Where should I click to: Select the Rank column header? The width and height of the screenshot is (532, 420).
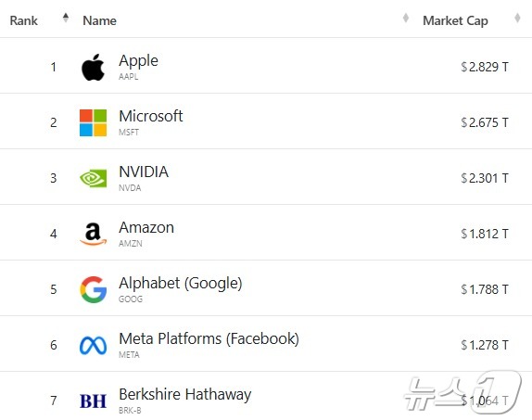[x=23, y=20]
